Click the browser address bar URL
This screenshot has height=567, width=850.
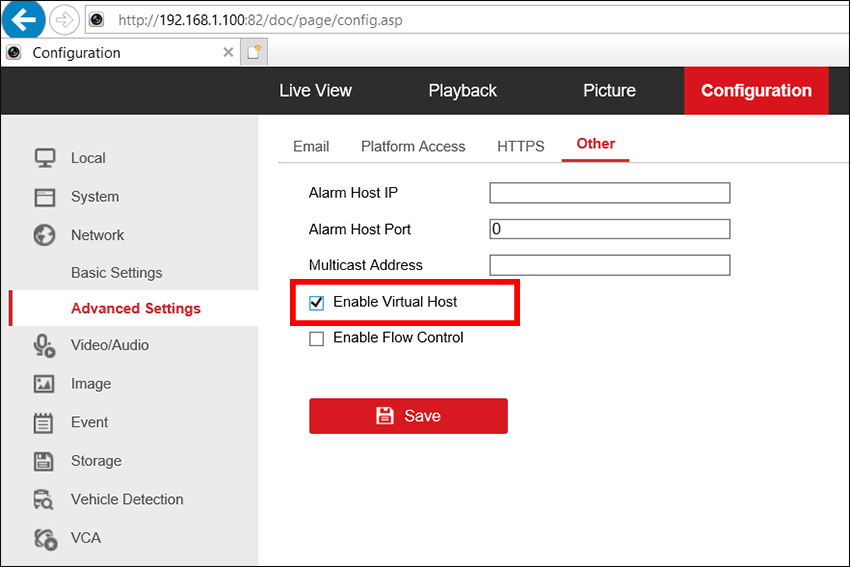click(260, 21)
